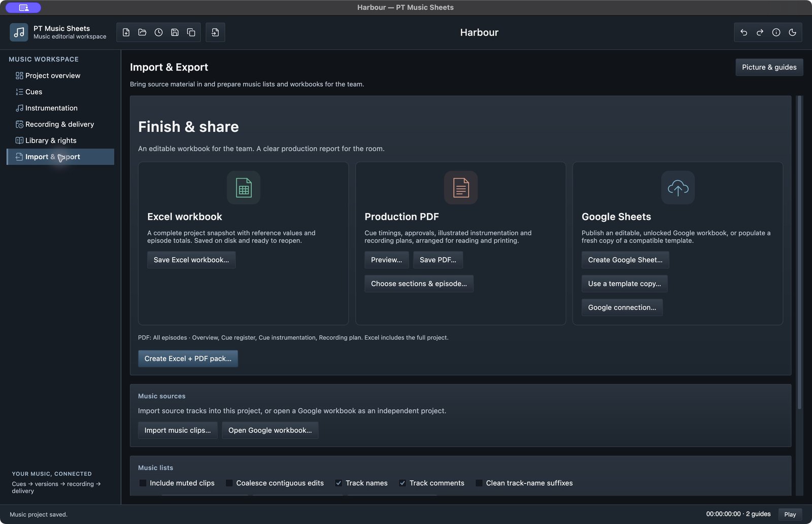Open the Instrumentation section
Viewport: 812px width, 524px height.
[60, 108]
